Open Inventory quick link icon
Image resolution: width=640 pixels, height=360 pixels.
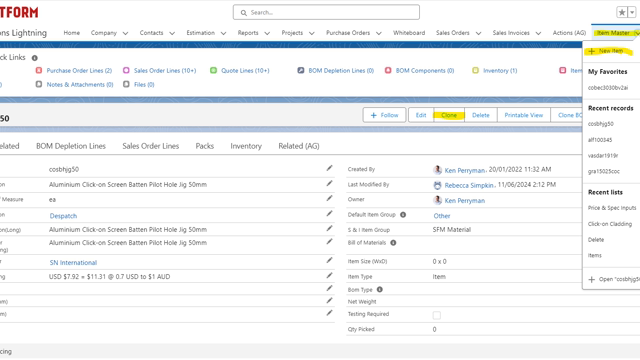coord(476,70)
